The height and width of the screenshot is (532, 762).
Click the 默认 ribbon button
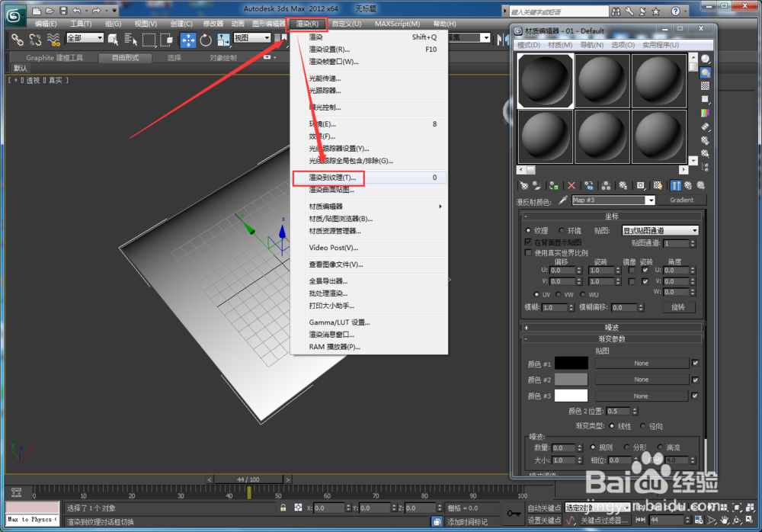click(x=21, y=68)
